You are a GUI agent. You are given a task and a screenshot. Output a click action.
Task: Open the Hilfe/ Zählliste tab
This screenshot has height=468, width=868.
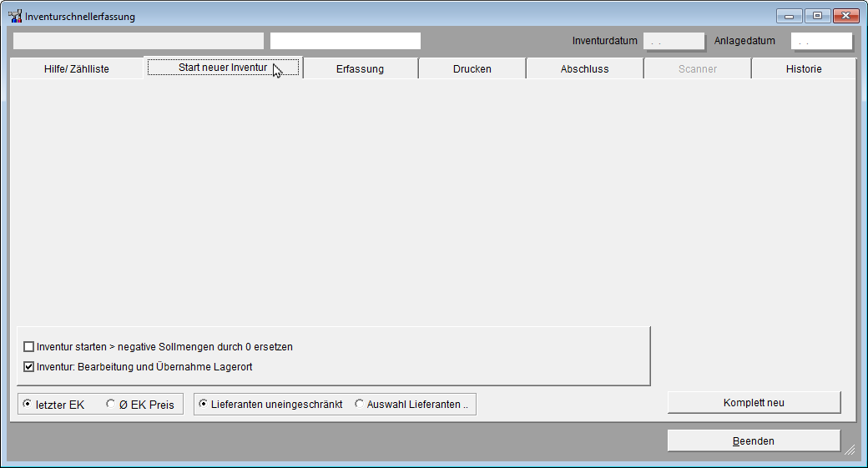77,69
